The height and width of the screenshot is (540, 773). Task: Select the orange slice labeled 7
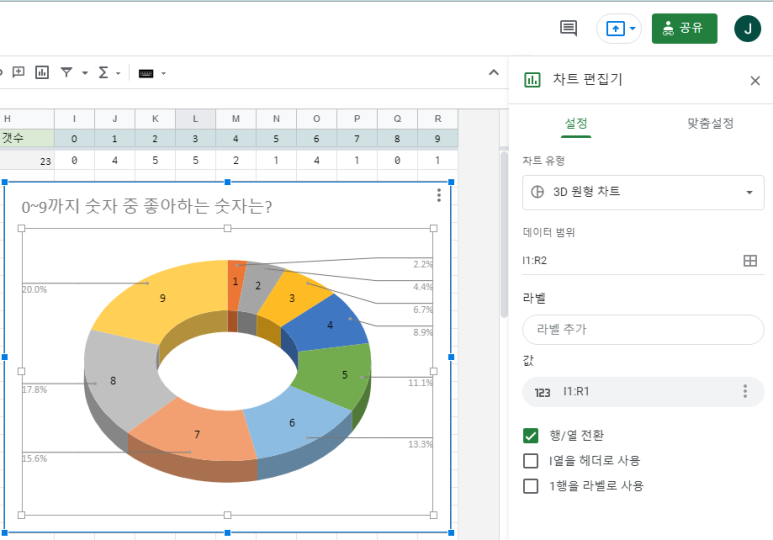click(x=197, y=434)
